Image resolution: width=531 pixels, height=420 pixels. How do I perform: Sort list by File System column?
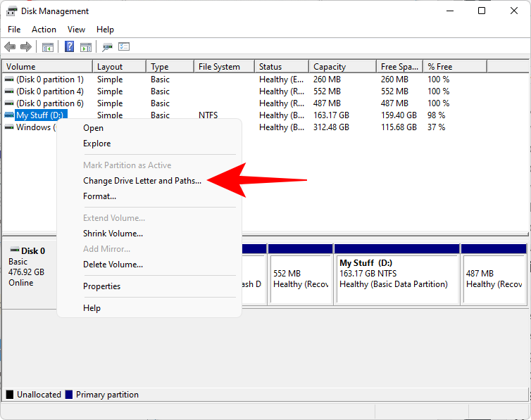pos(219,67)
